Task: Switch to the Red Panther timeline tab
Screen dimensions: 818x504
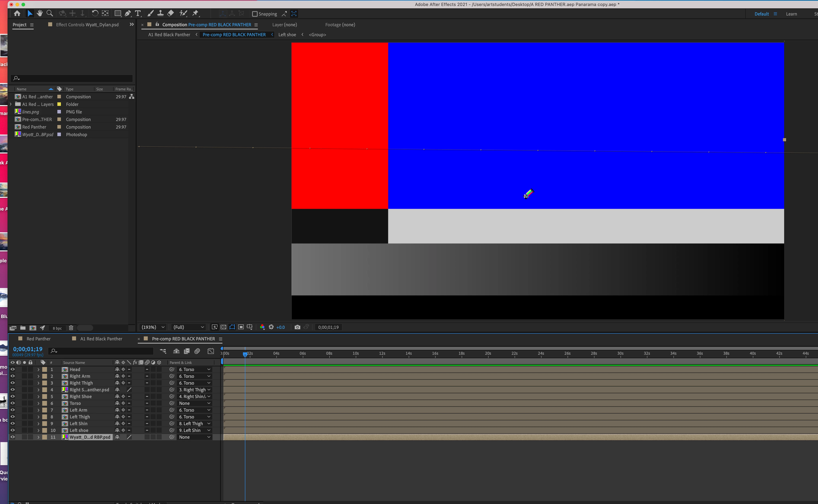Action: tap(38, 339)
